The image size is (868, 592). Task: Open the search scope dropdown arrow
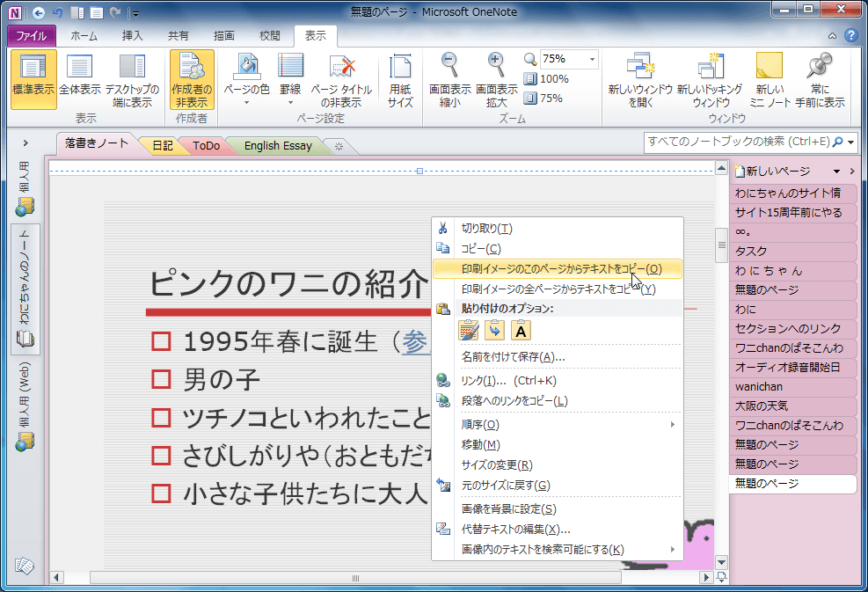850,143
